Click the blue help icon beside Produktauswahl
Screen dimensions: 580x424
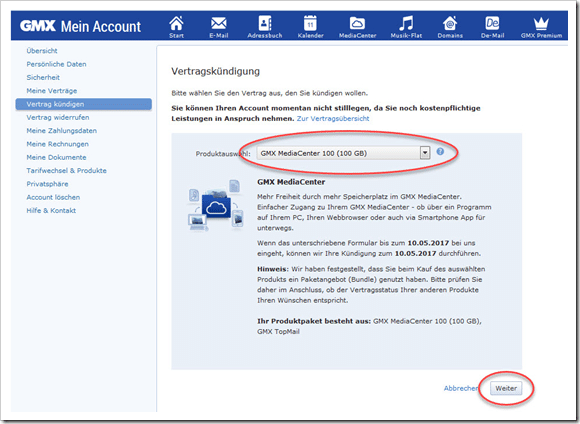[440, 151]
